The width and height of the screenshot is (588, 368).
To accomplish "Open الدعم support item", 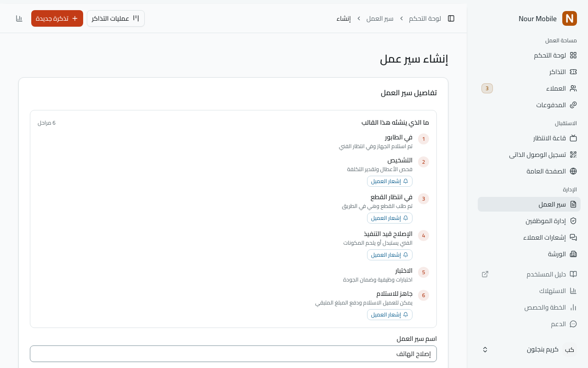I will click(529, 324).
